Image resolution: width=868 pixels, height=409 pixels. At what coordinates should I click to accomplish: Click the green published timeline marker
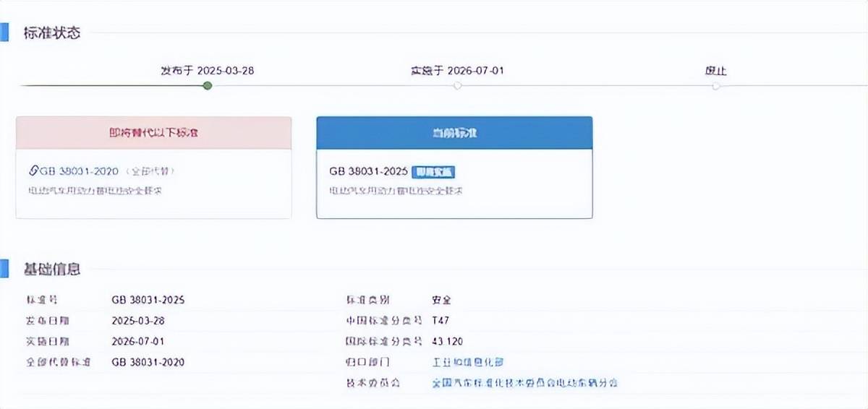click(x=208, y=86)
